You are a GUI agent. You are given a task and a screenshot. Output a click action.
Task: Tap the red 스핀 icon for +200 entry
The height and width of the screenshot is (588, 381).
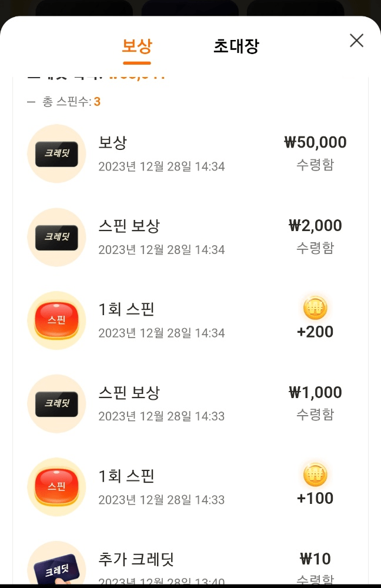[56, 320]
